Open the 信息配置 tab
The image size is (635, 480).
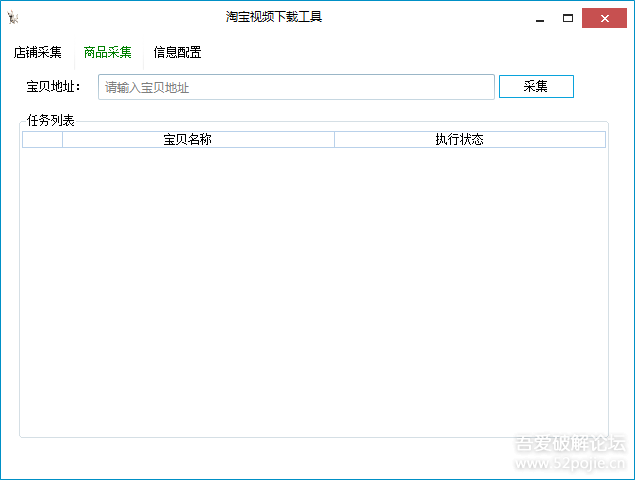(177, 53)
